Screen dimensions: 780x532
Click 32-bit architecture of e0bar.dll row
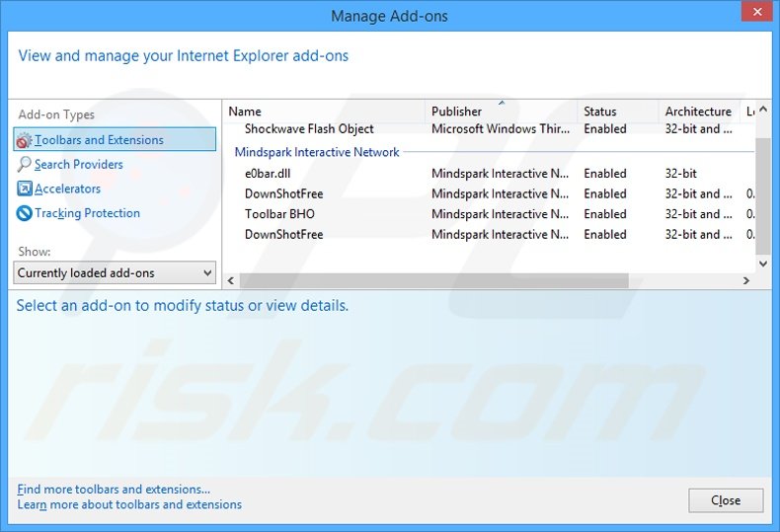(681, 174)
